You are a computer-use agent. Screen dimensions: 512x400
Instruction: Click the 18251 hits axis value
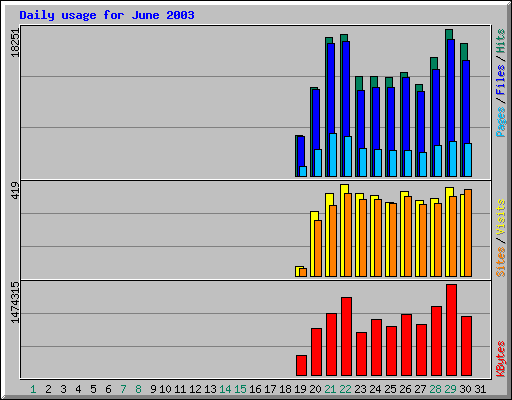pos(15,43)
